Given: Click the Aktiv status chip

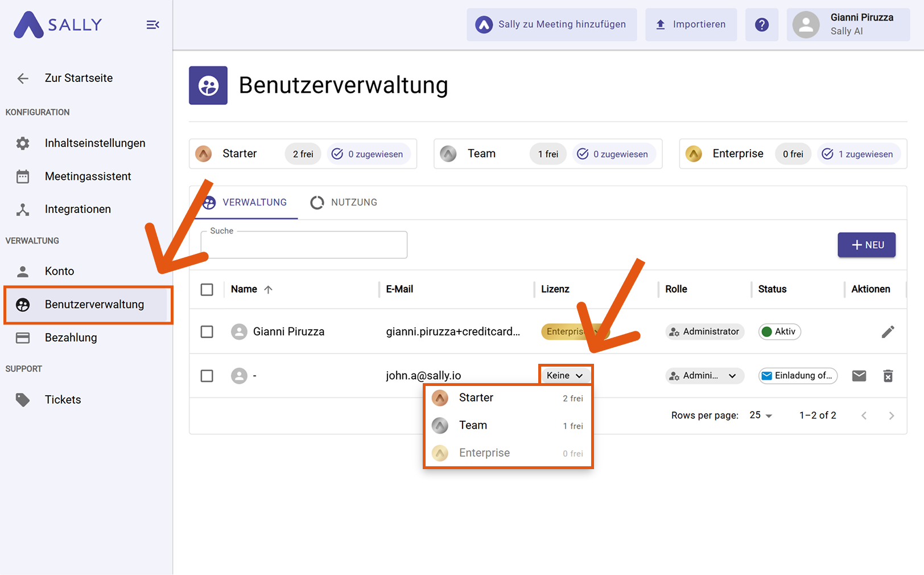Looking at the screenshot, I should coord(779,332).
